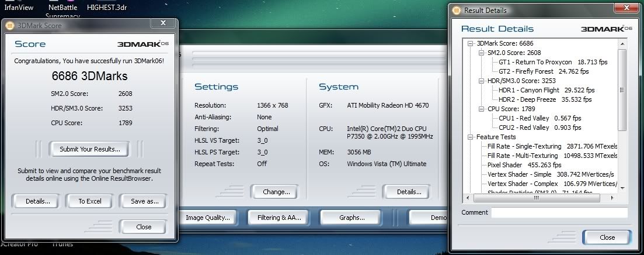
Task: Click the Demo button in main window
Action: [x=429, y=218]
